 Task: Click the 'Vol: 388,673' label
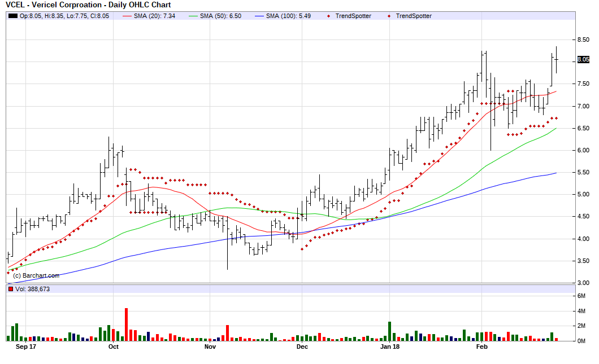pyautogui.click(x=32, y=289)
